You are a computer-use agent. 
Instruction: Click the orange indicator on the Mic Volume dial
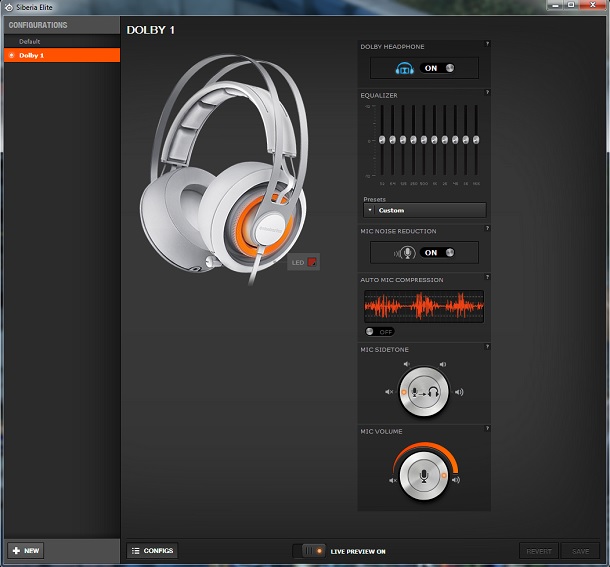(x=444, y=476)
